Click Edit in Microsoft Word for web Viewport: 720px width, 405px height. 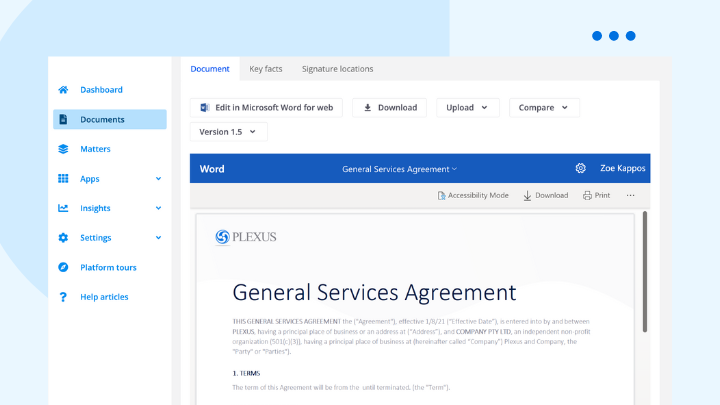click(x=266, y=107)
